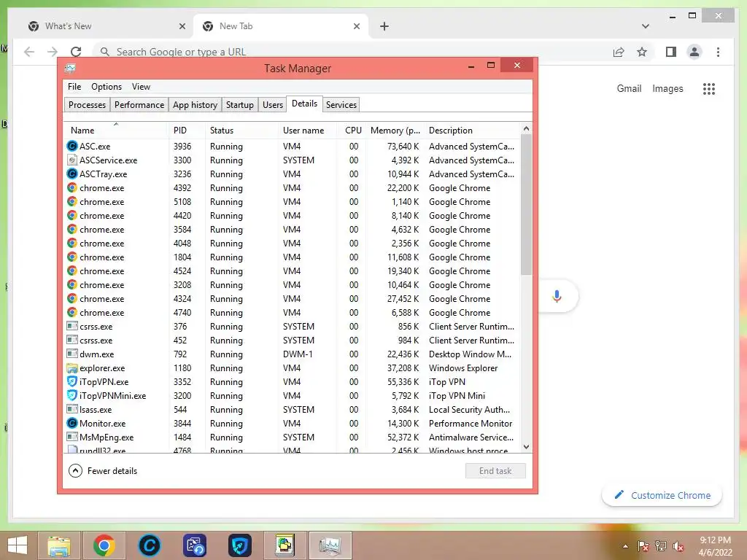
Task: Click the ASC.exe process icon
Action: click(72, 146)
